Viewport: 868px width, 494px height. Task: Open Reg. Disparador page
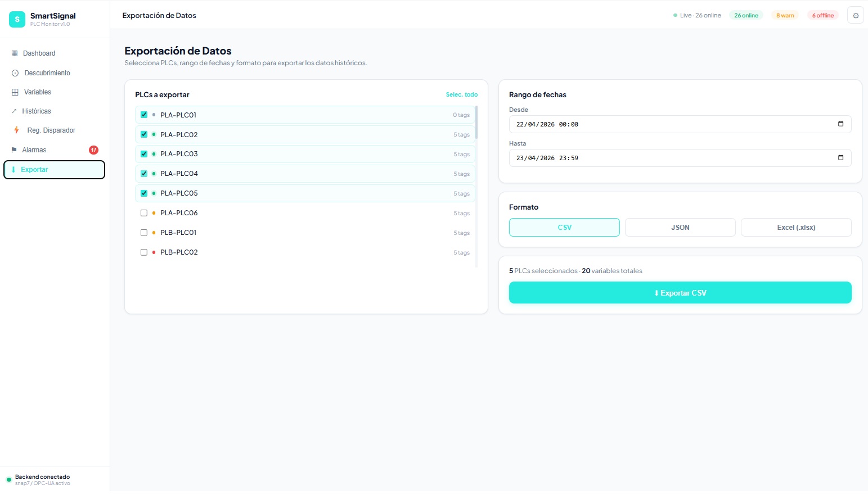click(54, 130)
